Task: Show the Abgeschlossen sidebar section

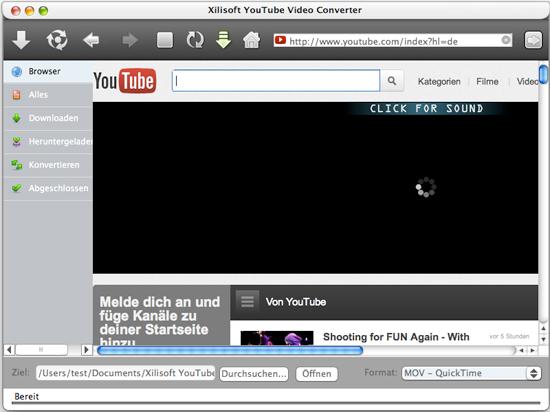Action: point(48,188)
